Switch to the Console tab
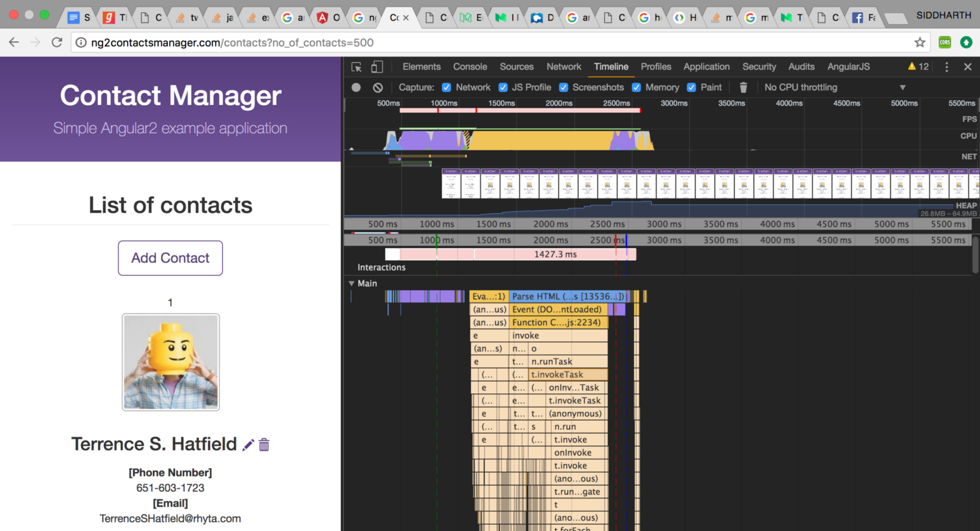The height and width of the screenshot is (531, 980). (470, 67)
